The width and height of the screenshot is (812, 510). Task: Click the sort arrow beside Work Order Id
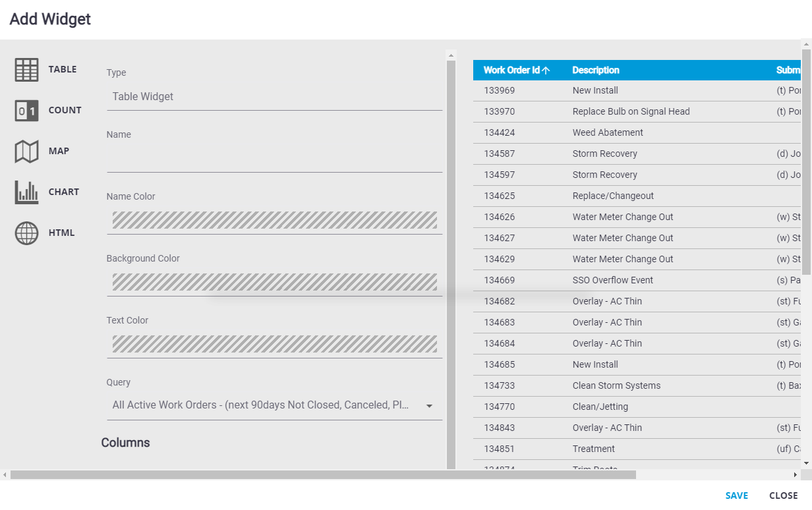click(546, 71)
